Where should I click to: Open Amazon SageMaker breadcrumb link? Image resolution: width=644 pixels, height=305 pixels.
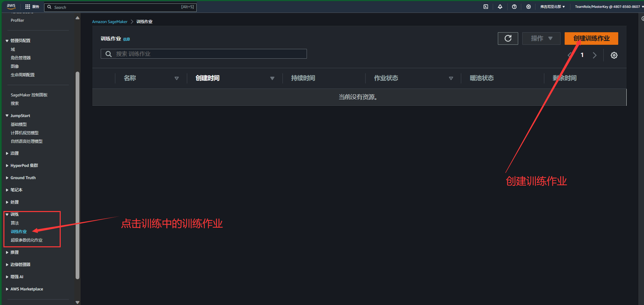[110, 22]
